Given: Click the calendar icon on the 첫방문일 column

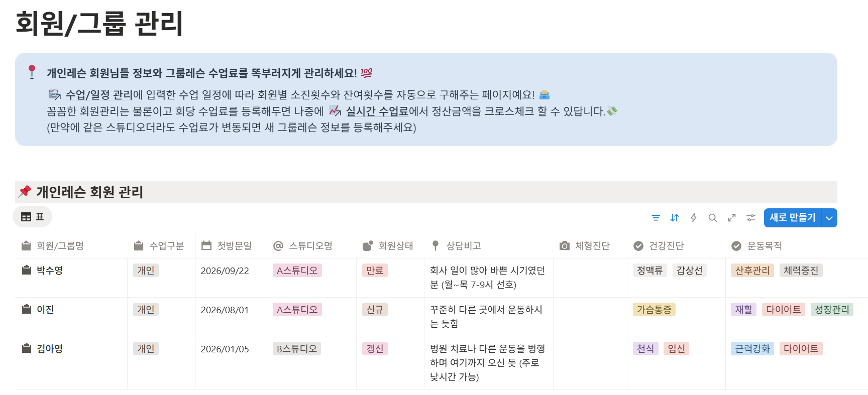Looking at the screenshot, I should pyautogui.click(x=207, y=245).
